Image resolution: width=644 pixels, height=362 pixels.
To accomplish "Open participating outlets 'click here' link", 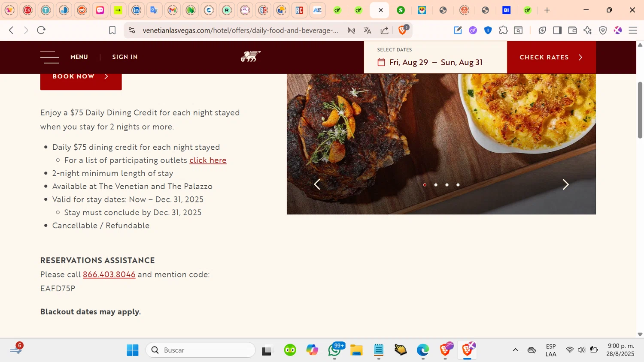I will 208,160.
